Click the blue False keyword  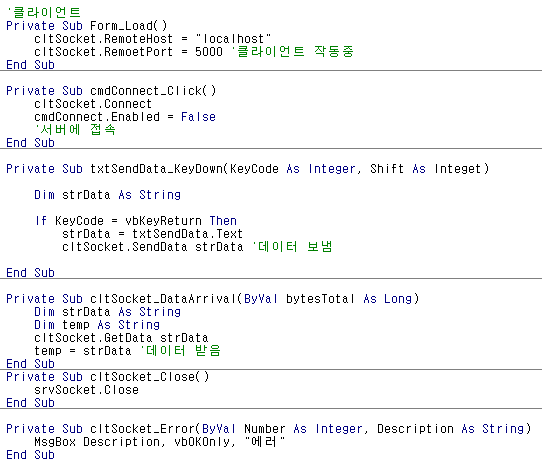(x=198, y=117)
